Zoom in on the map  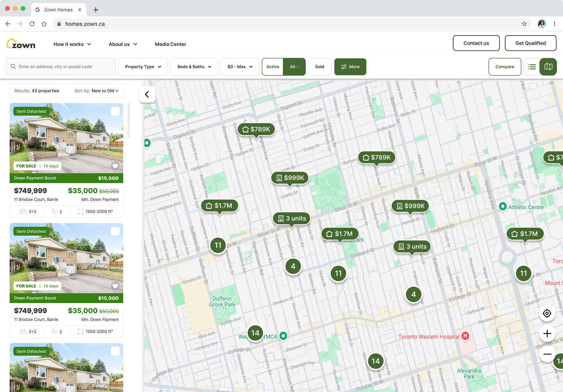(x=547, y=333)
